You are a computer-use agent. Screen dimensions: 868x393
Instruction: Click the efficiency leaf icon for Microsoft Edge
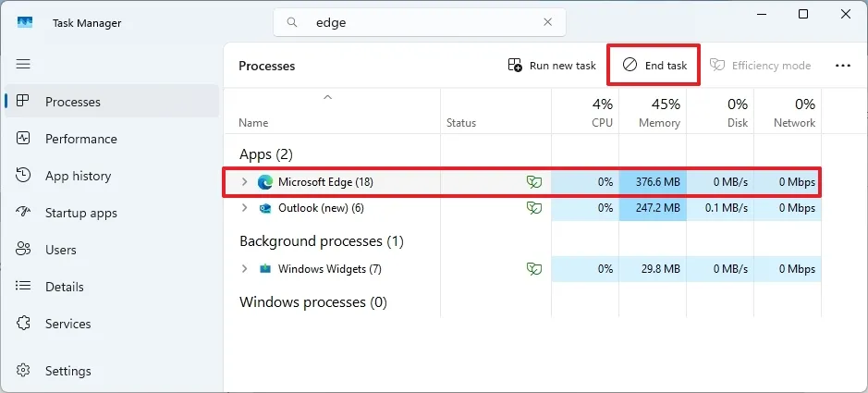(x=533, y=182)
